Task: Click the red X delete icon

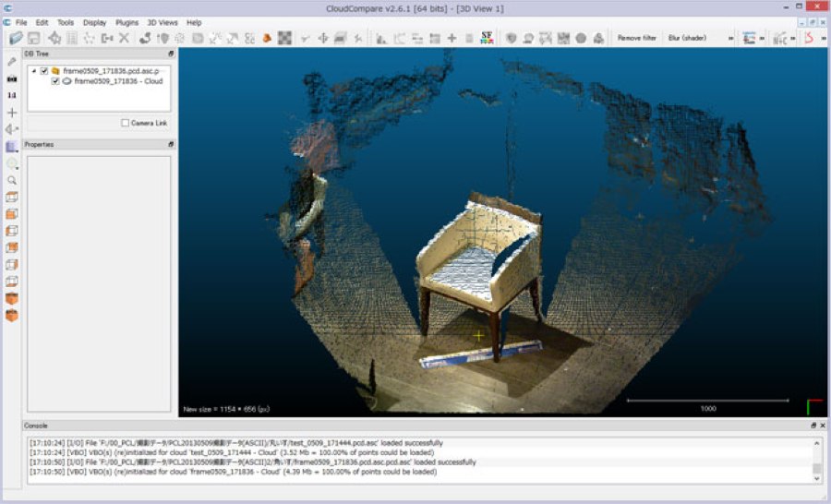Action: tap(124, 38)
